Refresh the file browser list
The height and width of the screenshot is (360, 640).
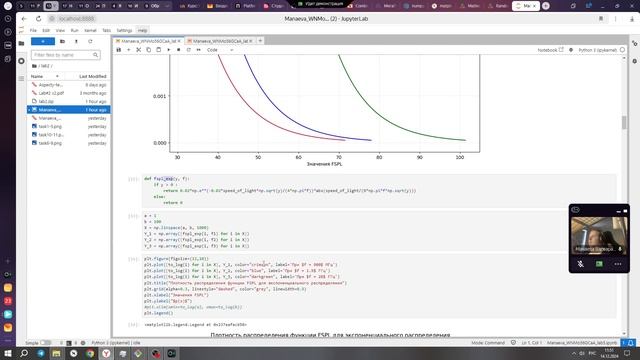click(x=90, y=41)
